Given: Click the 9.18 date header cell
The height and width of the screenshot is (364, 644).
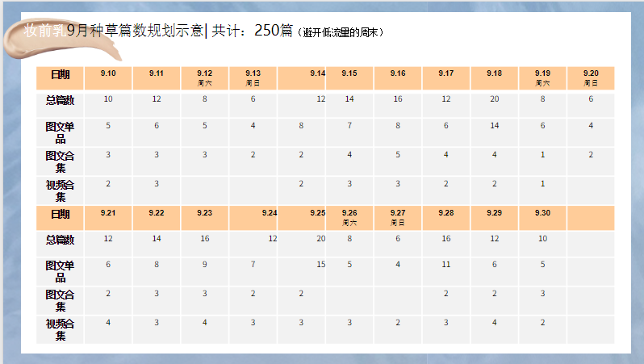Looking at the screenshot, I should tap(494, 74).
